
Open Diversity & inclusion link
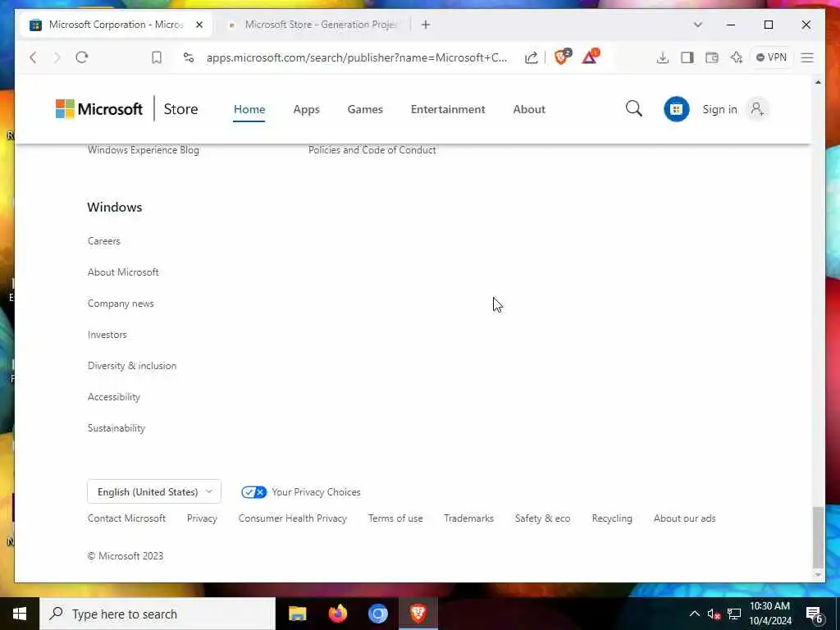132,366
